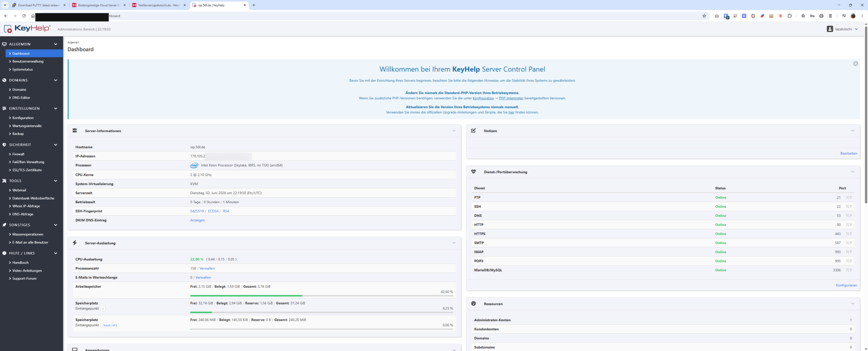Click the Dienst-/Portüberwachung heartbeat icon
The width and height of the screenshot is (868, 351).
[473, 172]
